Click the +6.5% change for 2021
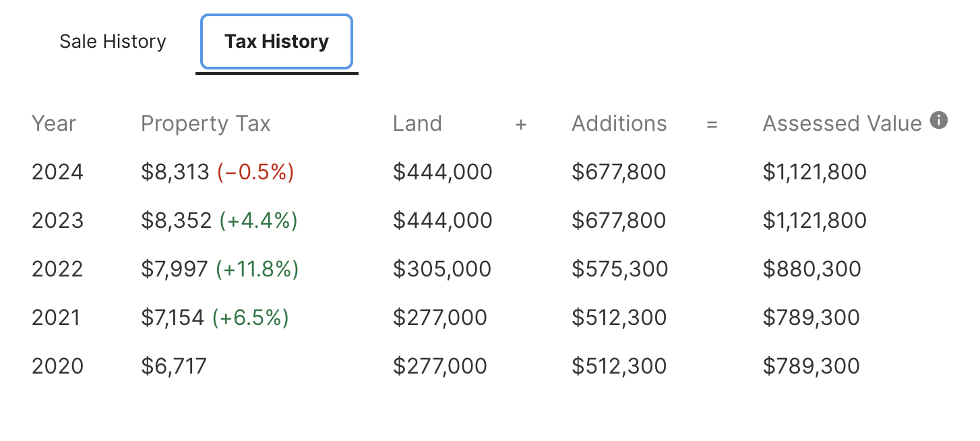Screen dimensions: 980x441 (x=250, y=318)
